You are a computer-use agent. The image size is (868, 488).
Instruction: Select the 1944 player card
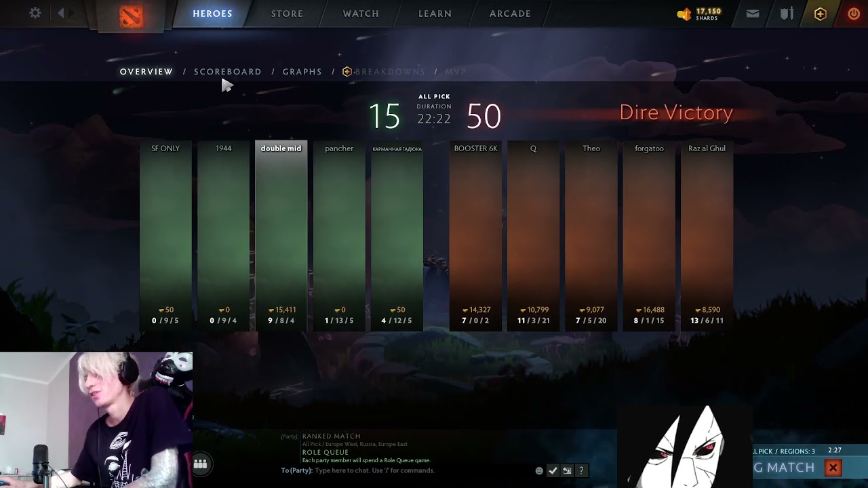coord(224,236)
